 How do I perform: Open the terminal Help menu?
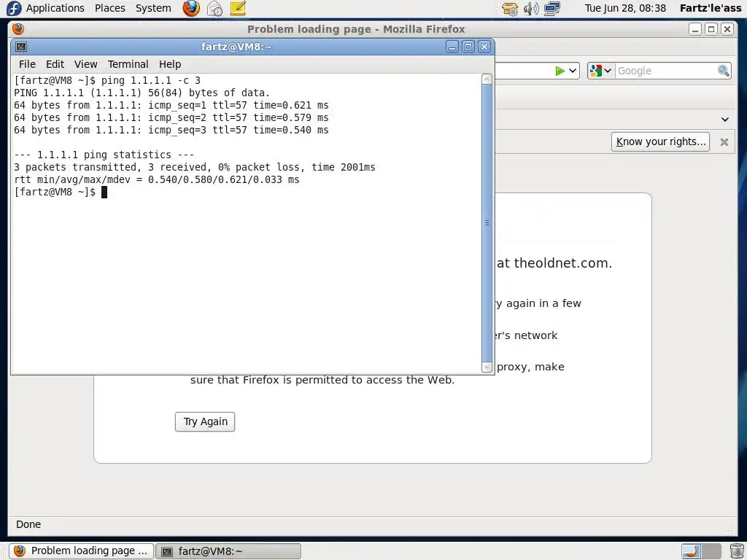(170, 64)
